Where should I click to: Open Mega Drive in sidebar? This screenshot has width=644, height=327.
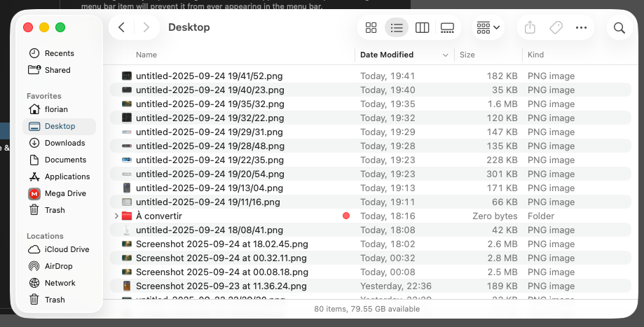click(x=65, y=193)
